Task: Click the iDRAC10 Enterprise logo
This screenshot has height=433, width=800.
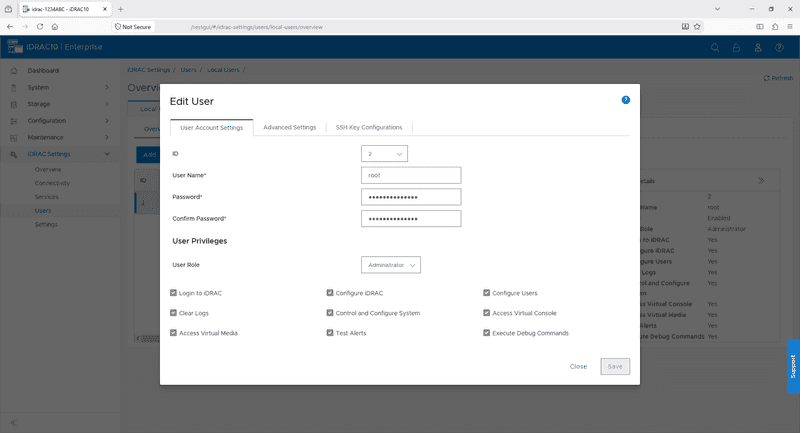Action: tap(55, 47)
